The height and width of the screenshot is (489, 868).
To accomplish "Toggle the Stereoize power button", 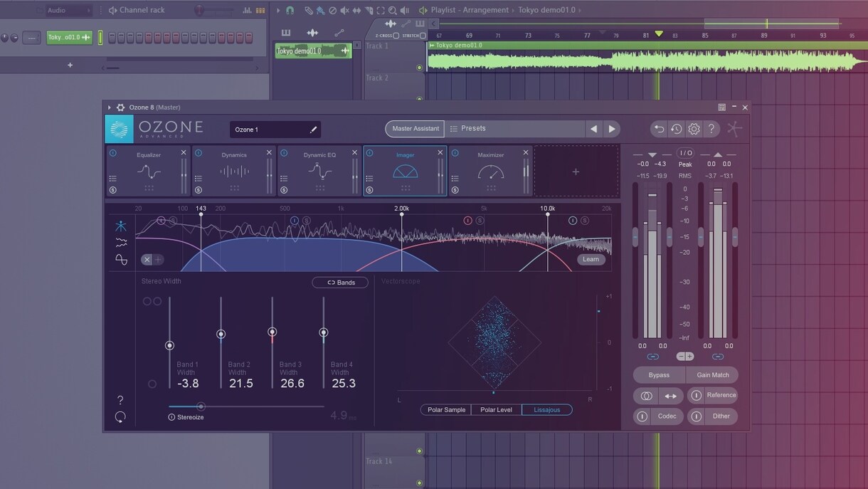I will point(171,417).
